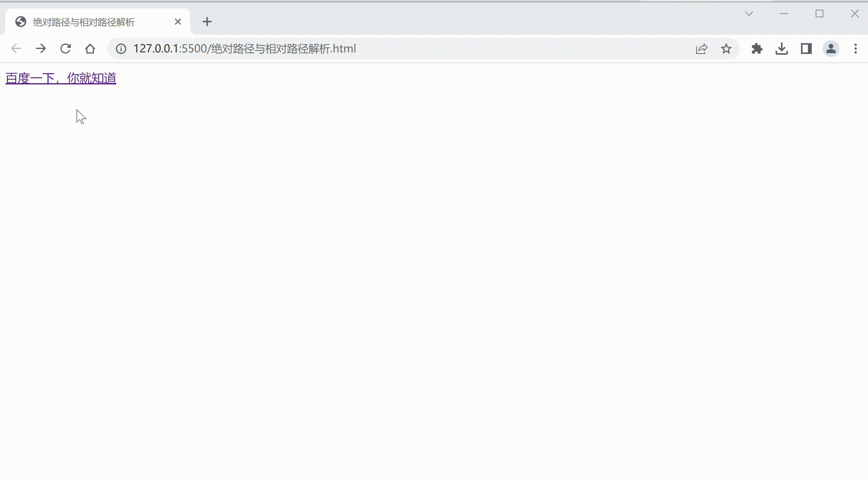
Task: Toggle the browser side panel
Action: pyautogui.click(x=806, y=49)
